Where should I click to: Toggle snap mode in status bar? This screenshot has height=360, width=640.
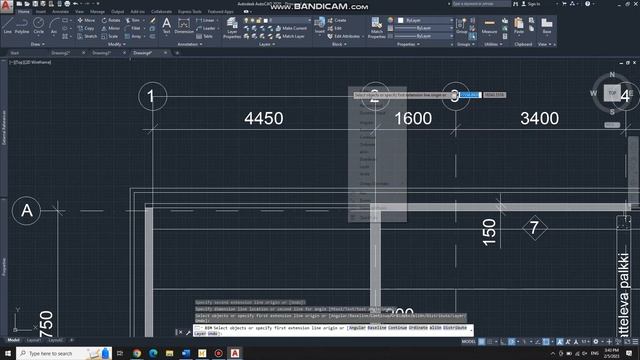(x=489, y=342)
